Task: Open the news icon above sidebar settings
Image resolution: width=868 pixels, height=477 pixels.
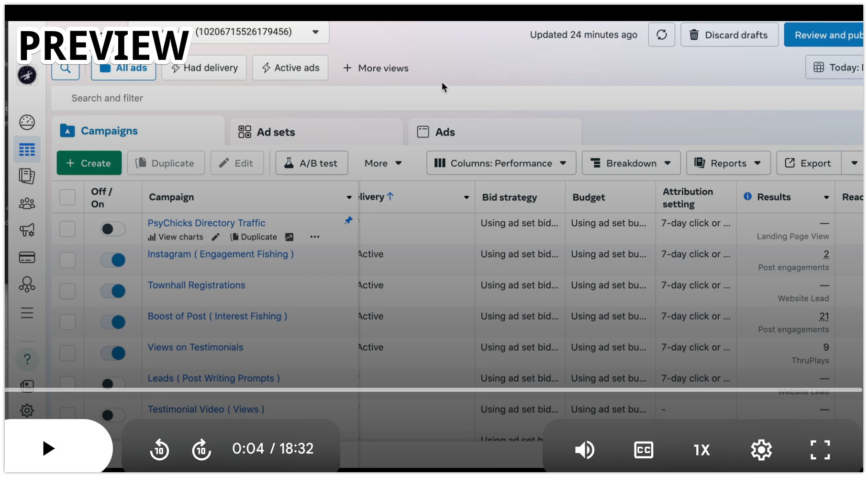Action: [x=27, y=386]
